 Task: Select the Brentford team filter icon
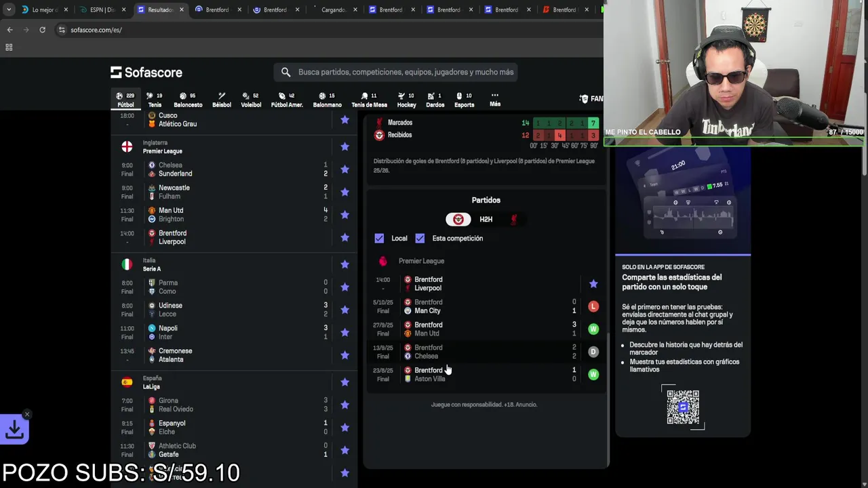[x=458, y=219]
